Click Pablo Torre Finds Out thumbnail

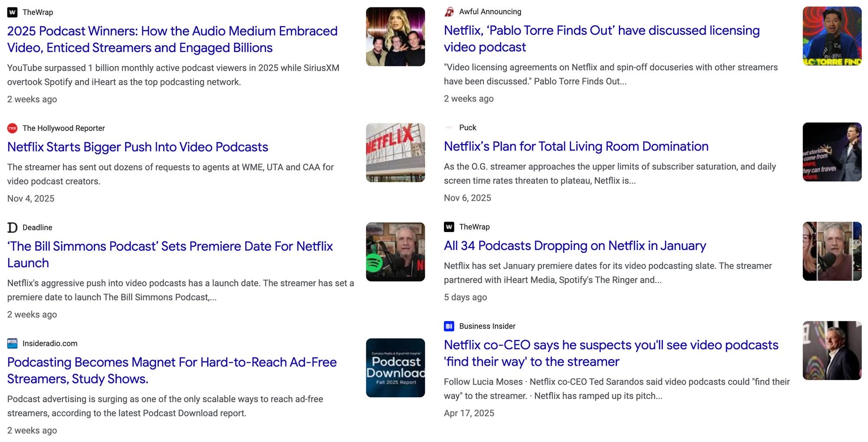pos(832,36)
